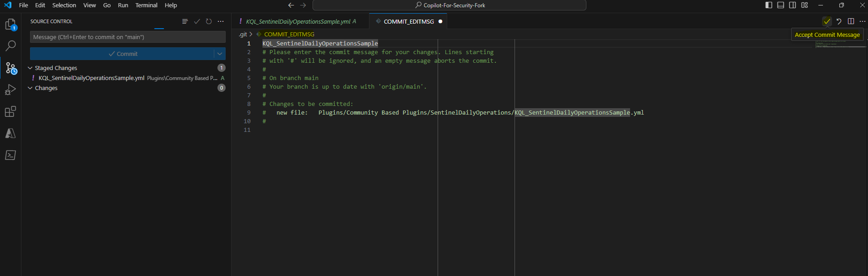Open the Search view icon
Image resolution: width=868 pixels, height=276 pixels.
click(x=10, y=46)
